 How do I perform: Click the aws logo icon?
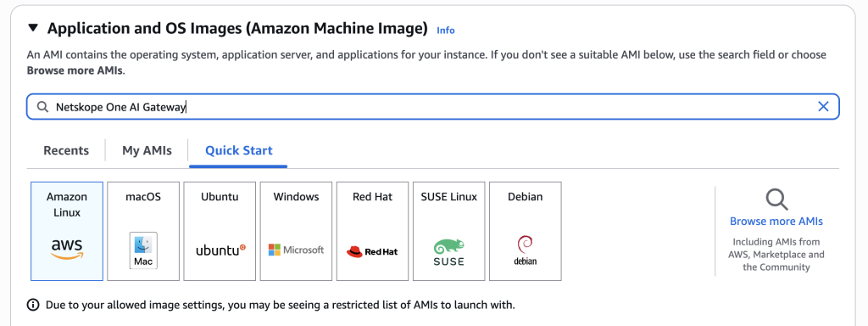point(67,250)
